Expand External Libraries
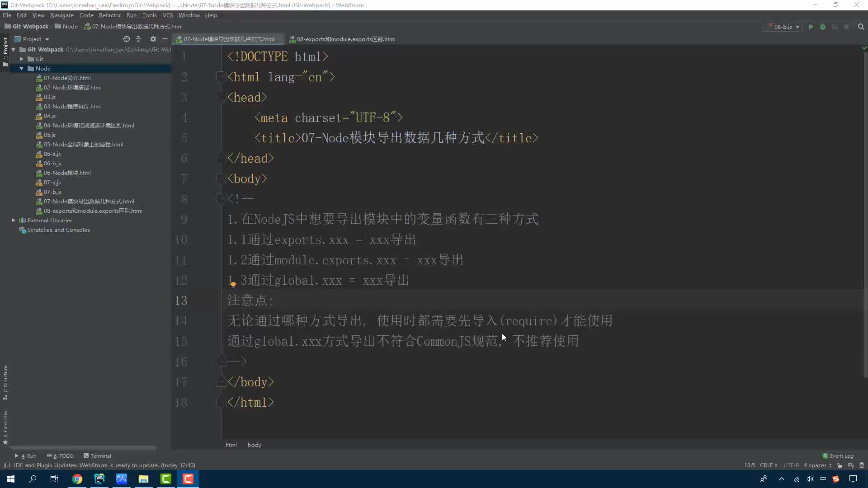 coord(14,220)
